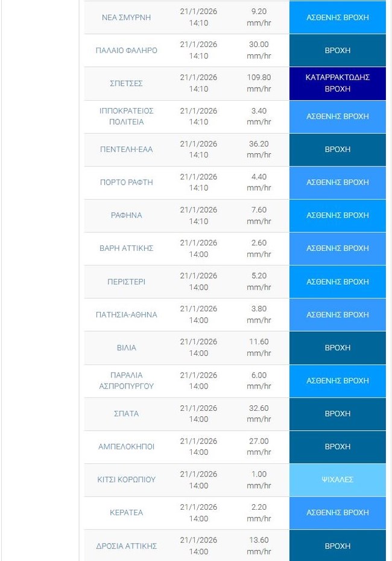Open the ΒΙΛΙΑ station link
This screenshot has width=392, height=561.
126,347
